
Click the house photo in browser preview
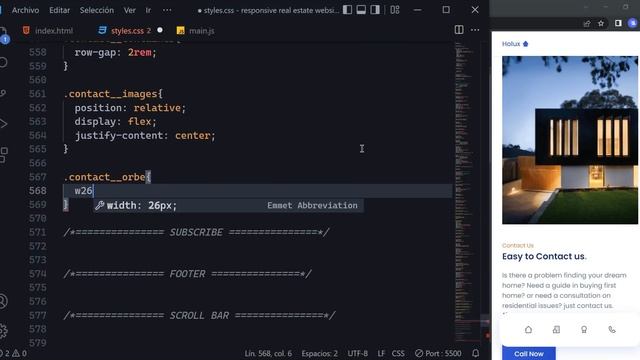(570, 140)
